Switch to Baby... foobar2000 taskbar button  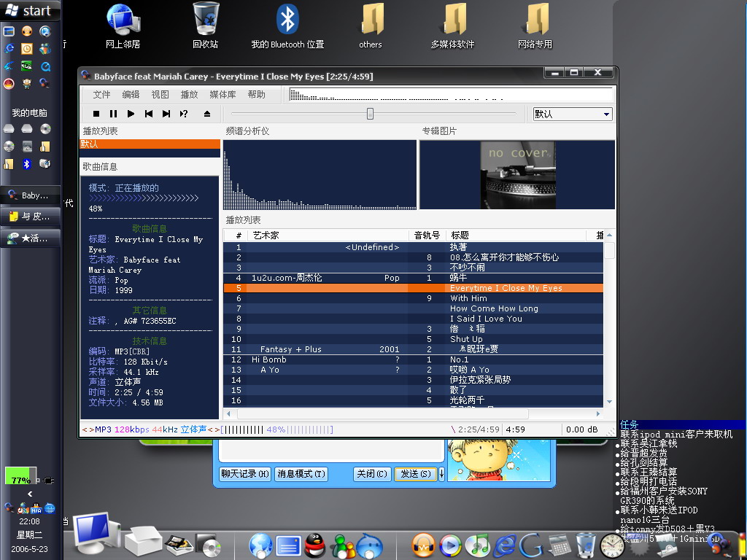tap(30, 195)
